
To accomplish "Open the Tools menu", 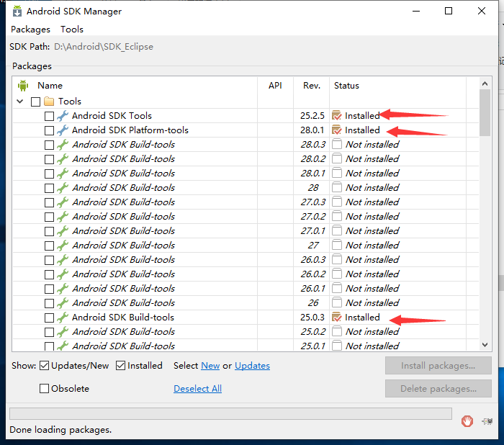I will coord(72,30).
